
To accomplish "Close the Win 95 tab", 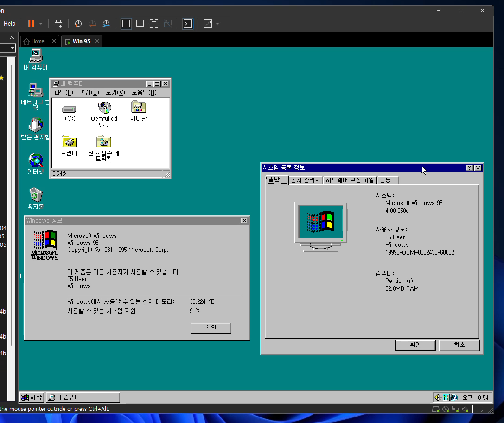I will (x=97, y=41).
